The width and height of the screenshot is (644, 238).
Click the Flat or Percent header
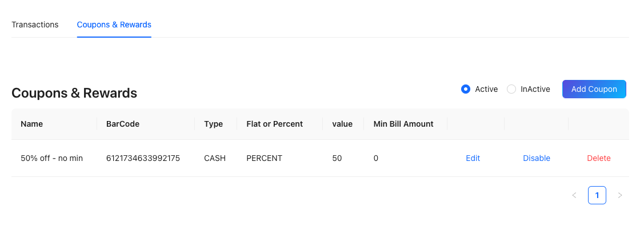tap(274, 124)
